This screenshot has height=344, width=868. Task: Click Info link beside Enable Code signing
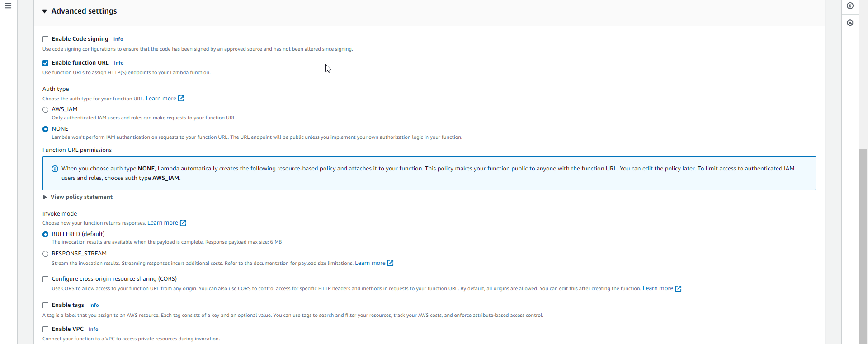(118, 39)
